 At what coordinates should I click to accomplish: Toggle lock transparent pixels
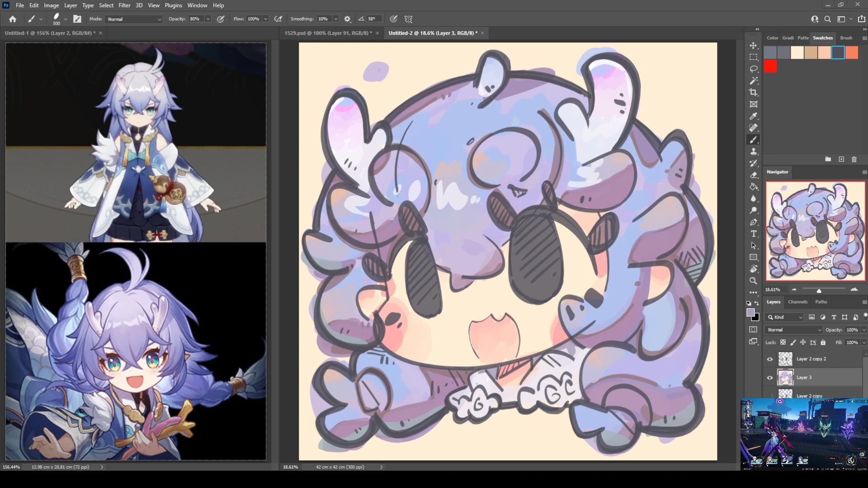click(x=783, y=343)
